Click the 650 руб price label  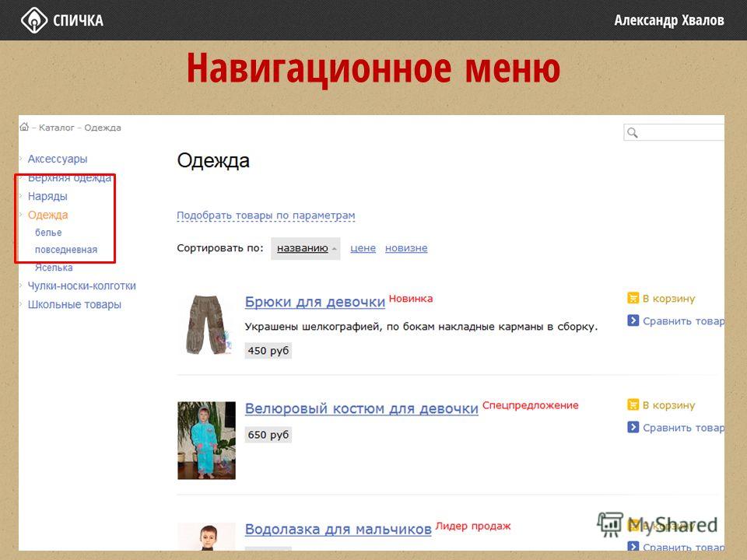[268, 434]
